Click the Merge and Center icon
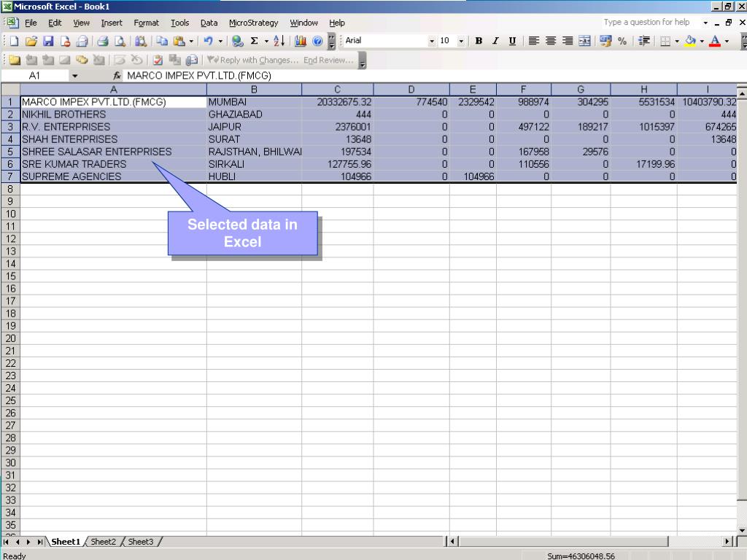This screenshot has height=560, width=747. click(x=584, y=41)
